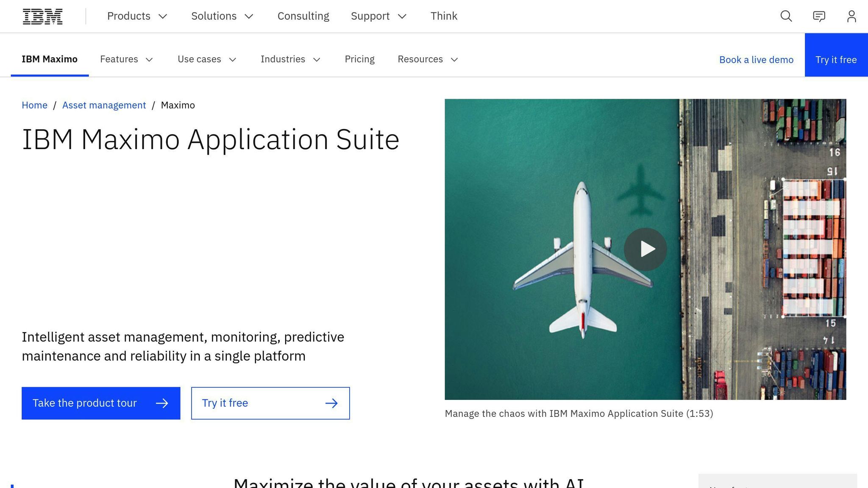
Task: Follow Asset management breadcrumb link
Action: tap(104, 105)
